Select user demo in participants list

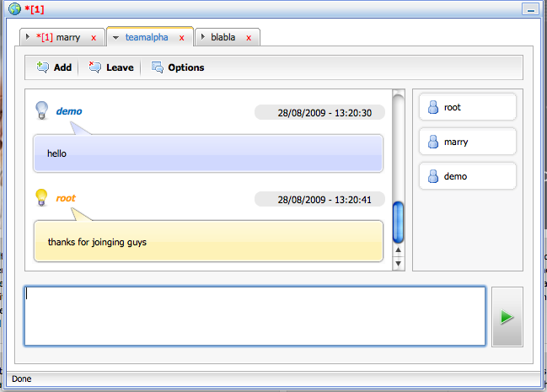[468, 176]
